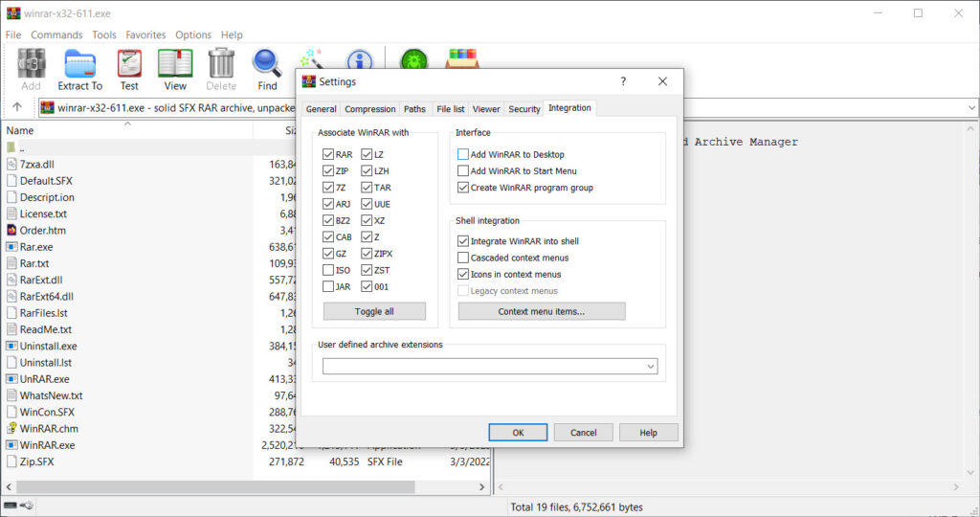Click the colorful SFX books icon
This screenshot has height=517, width=980.
click(x=462, y=58)
